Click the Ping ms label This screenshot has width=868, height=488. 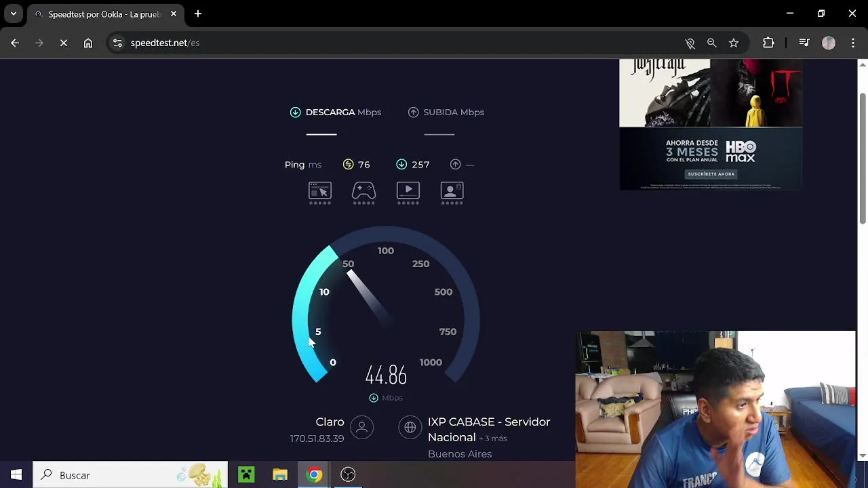303,165
